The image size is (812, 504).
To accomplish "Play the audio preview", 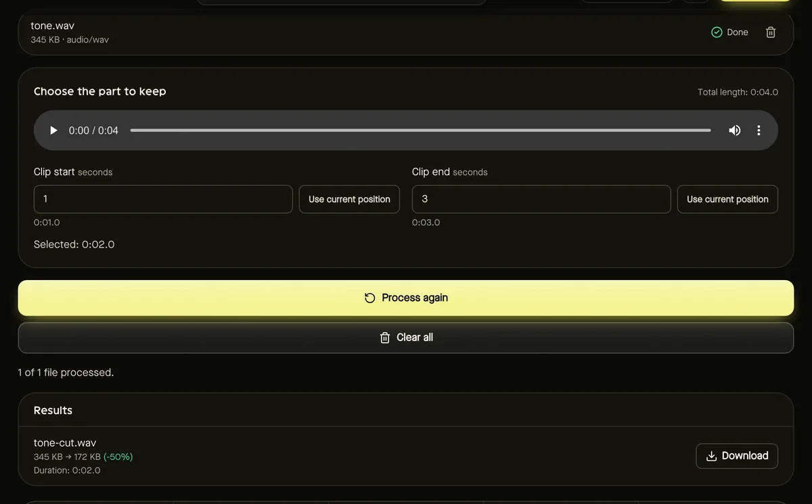I will [x=53, y=131].
